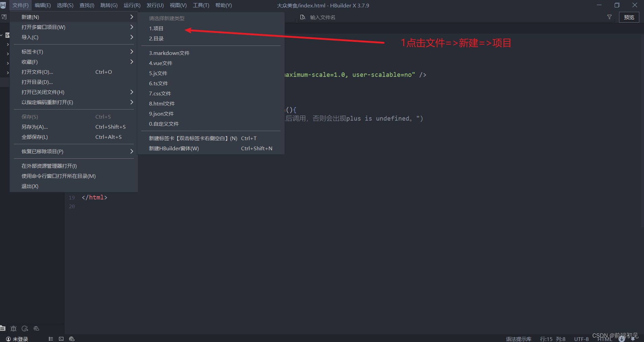644x342 pixels.
Task: Click 打开文件(O)... menu entry
Action: coord(74,72)
